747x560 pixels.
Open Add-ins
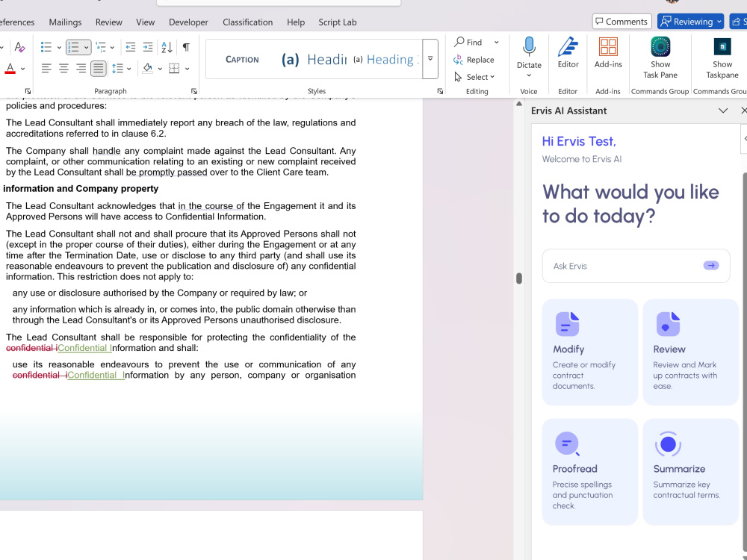(x=608, y=52)
